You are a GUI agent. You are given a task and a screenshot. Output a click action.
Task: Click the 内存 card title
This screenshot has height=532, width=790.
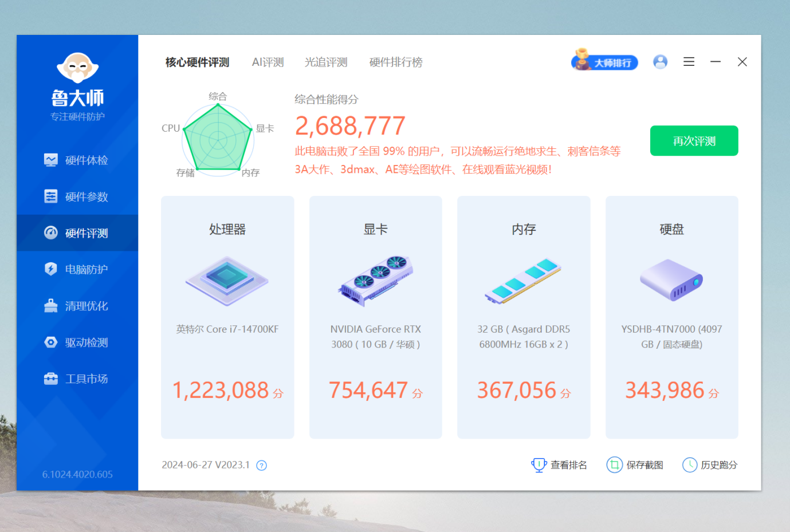pyautogui.click(x=524, y=230)
